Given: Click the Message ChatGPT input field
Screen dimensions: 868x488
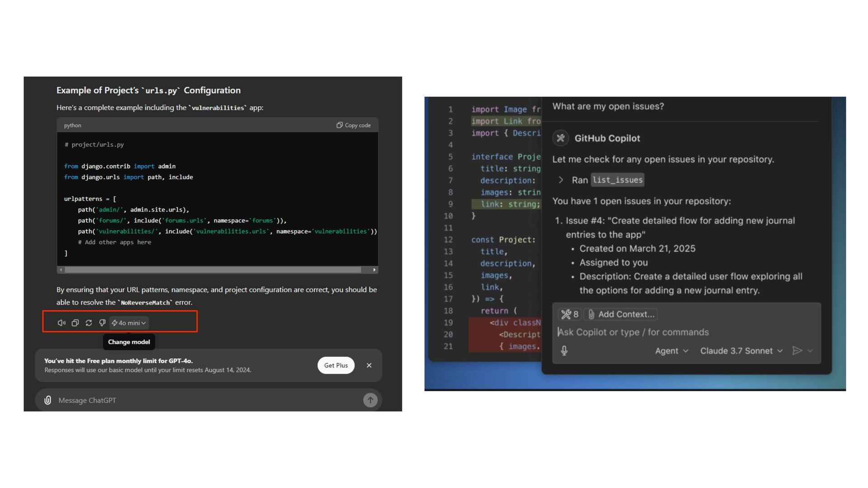Looking at the screenshot, I should coord(208,400).
